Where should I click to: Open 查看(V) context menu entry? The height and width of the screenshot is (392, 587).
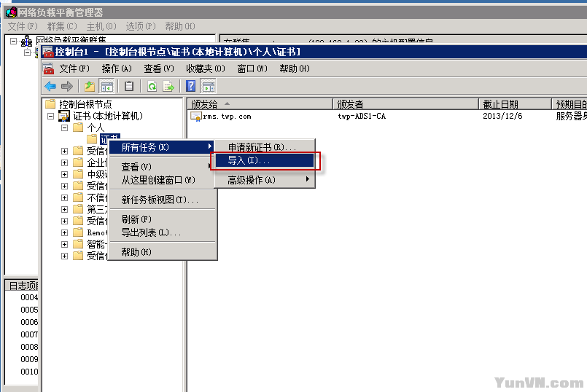(162, 166)
